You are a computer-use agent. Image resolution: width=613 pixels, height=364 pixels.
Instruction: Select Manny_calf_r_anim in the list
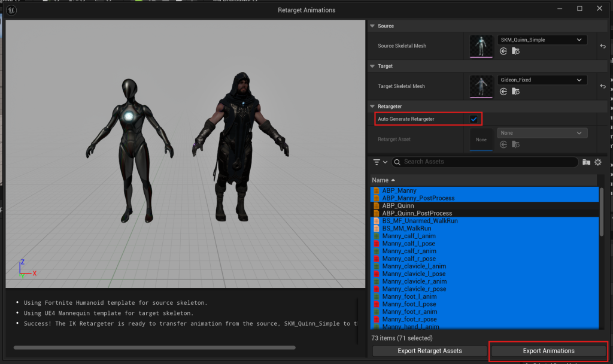click(484, 251)
